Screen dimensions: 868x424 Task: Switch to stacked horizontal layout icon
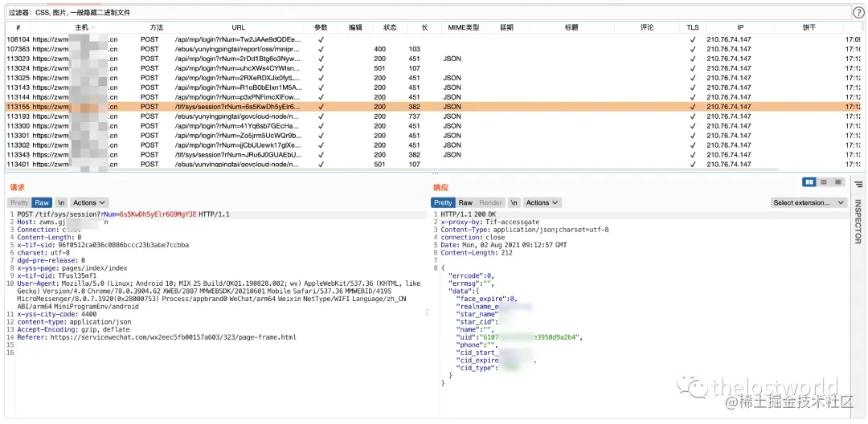tap(825, 181)
